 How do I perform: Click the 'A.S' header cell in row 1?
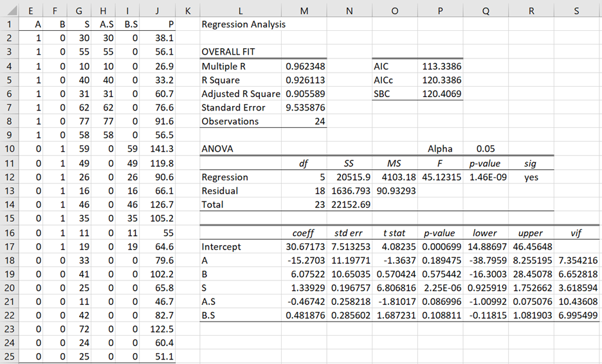103,24
